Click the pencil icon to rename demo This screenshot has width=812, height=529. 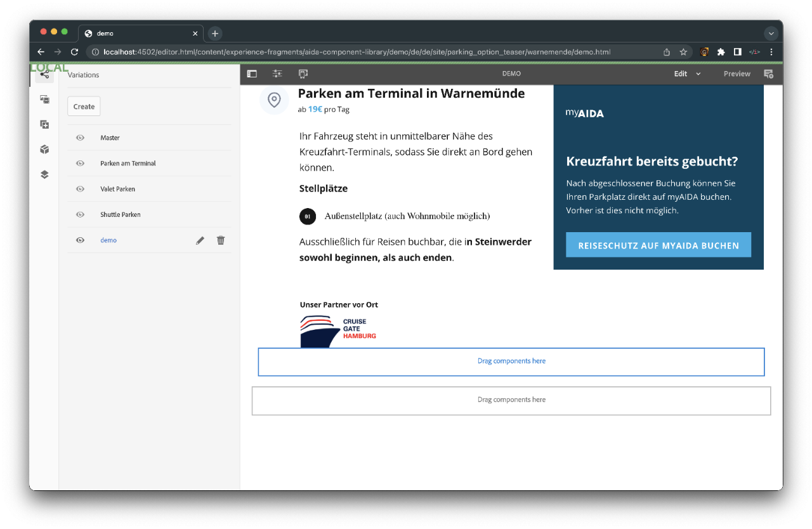coord(200,240)
